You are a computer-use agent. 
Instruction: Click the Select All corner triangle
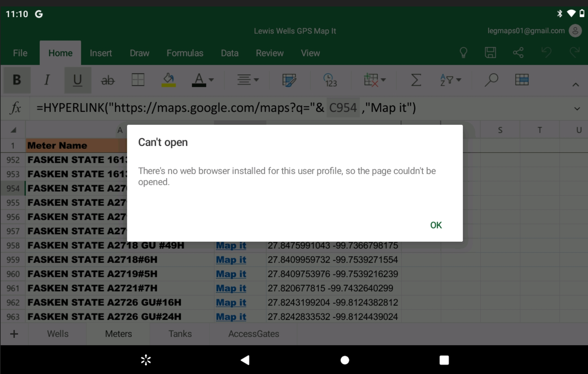[x=13, y=130]
